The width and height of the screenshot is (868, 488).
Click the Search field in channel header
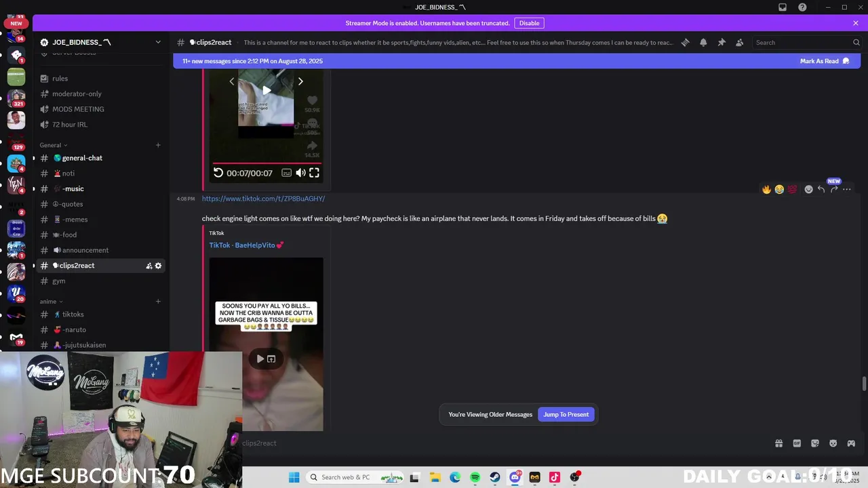(x=807, y=42)
